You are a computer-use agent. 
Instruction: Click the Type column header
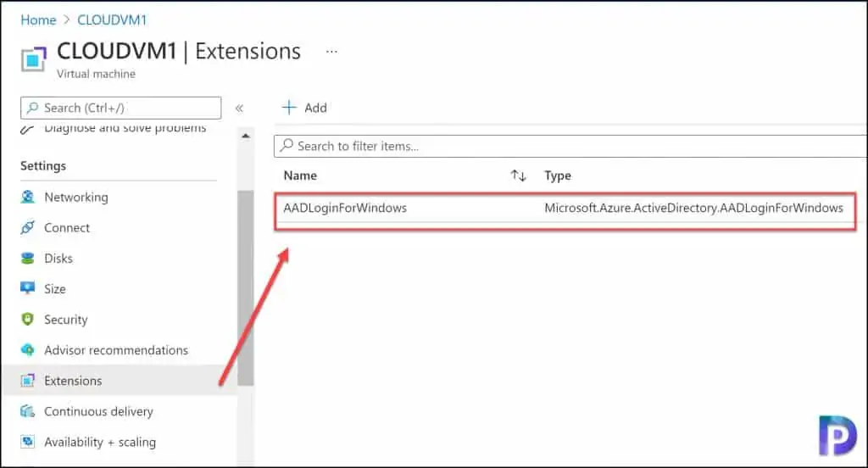pos(558,175)
